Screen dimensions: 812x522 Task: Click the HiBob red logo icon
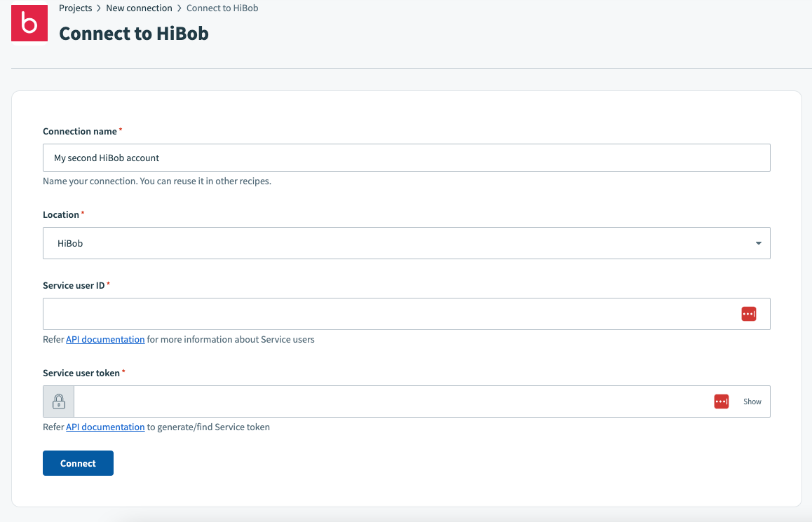(29, 23)
